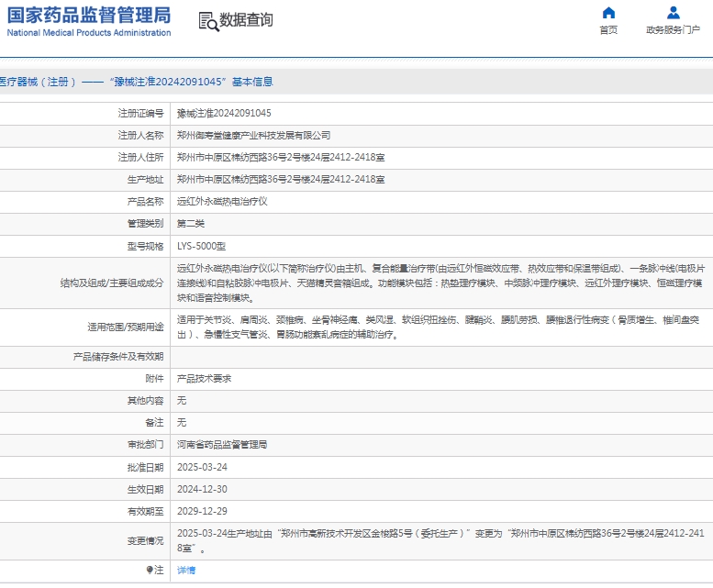Click the 首页 label
Image resolution: width=713 pixels, height=588 pixels.
tap(608, 30)
